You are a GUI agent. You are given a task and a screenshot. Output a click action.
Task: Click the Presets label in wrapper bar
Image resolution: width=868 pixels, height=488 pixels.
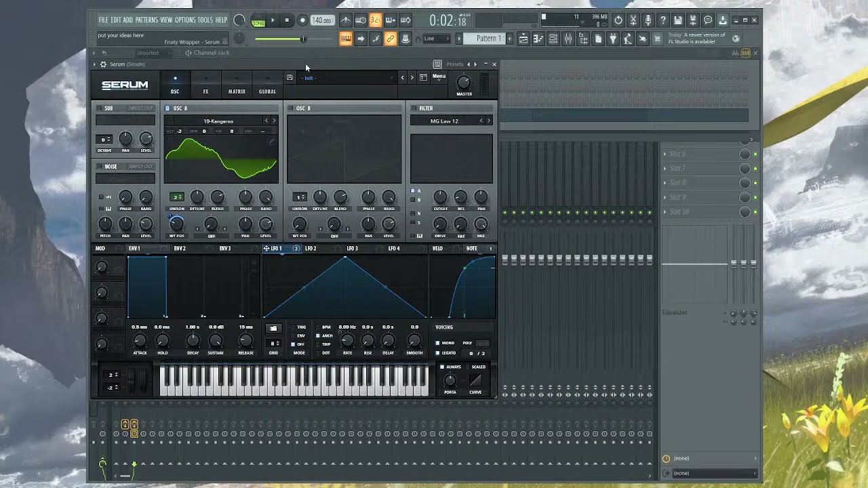[x=454, y=64]
